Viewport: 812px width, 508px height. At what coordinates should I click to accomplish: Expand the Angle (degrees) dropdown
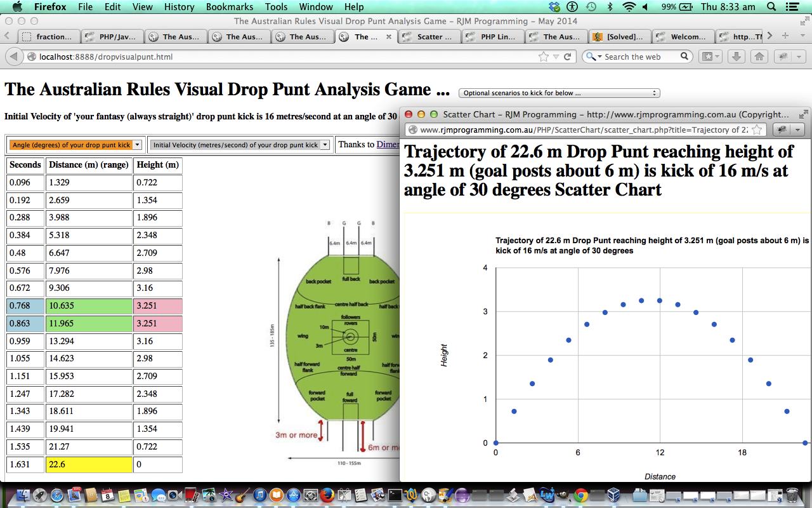[75, 145]
